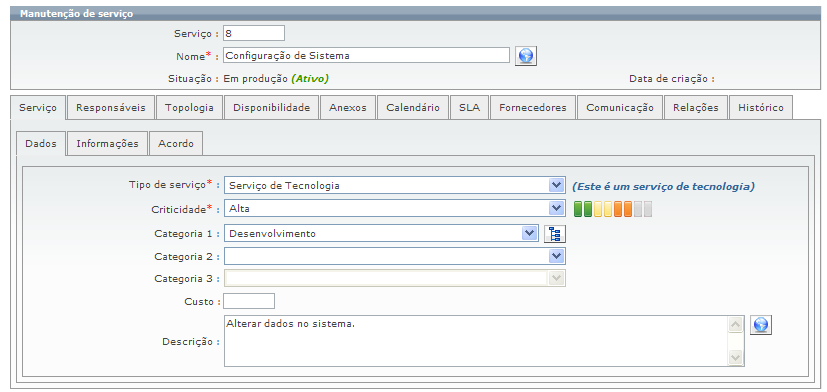827x392 pixels.
Task: Expand the Categoria 1 dropdown showing Desenvolvimento
Action: tap(381, 233)
